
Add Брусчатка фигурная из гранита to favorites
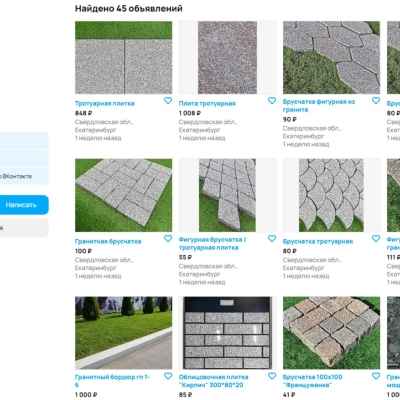click(376, 100)
